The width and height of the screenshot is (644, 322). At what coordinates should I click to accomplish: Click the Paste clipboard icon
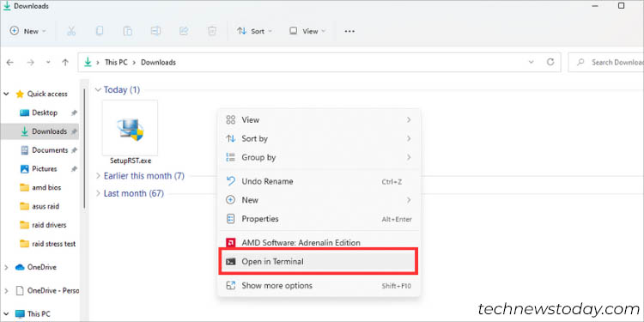[128, 31]
